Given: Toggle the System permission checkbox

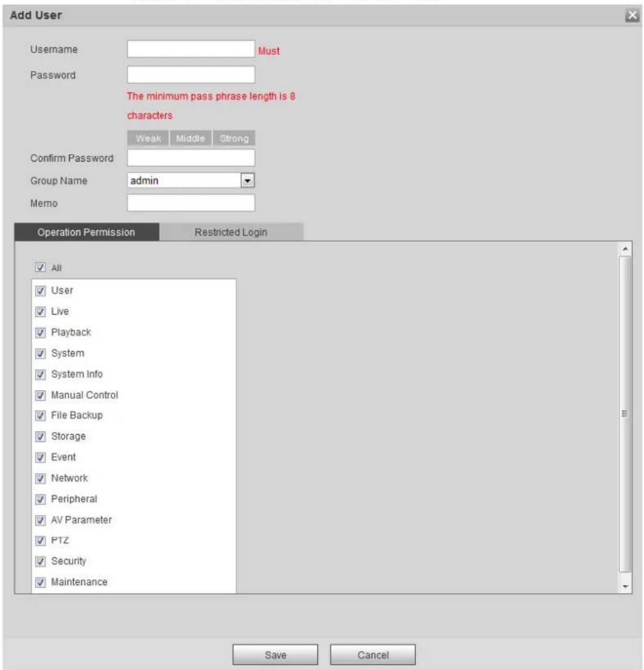Looking at the screenshot, I should click(40, 353).
